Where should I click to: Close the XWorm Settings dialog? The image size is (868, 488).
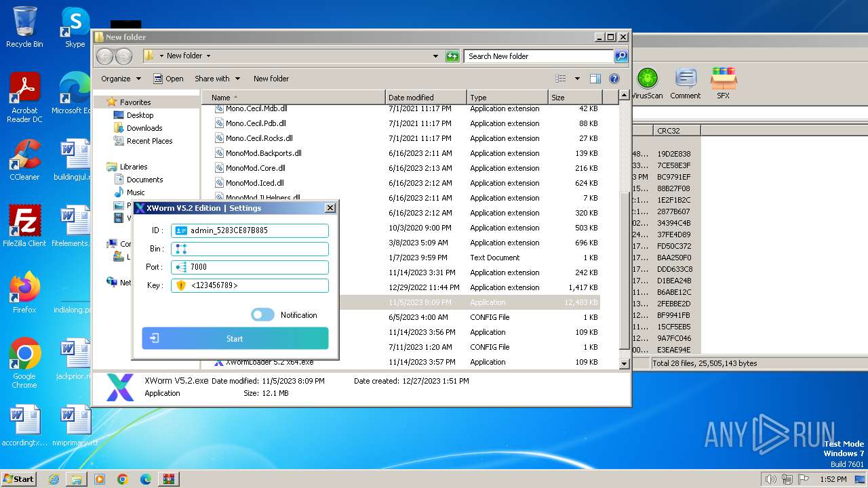(x=330, y=208)
